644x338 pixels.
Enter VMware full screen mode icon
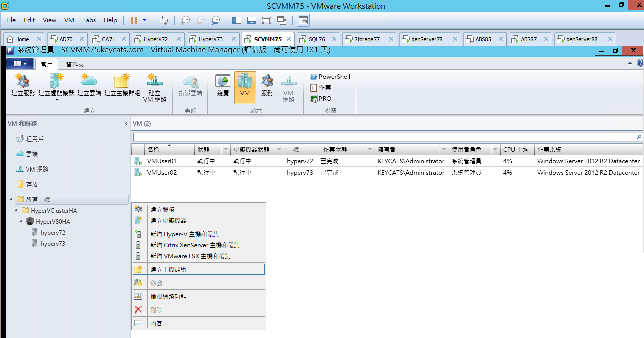pos(267,20)
